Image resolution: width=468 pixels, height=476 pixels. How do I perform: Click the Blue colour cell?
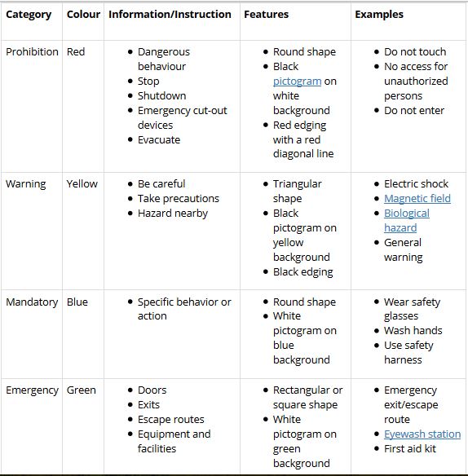[x=77, y=302]
